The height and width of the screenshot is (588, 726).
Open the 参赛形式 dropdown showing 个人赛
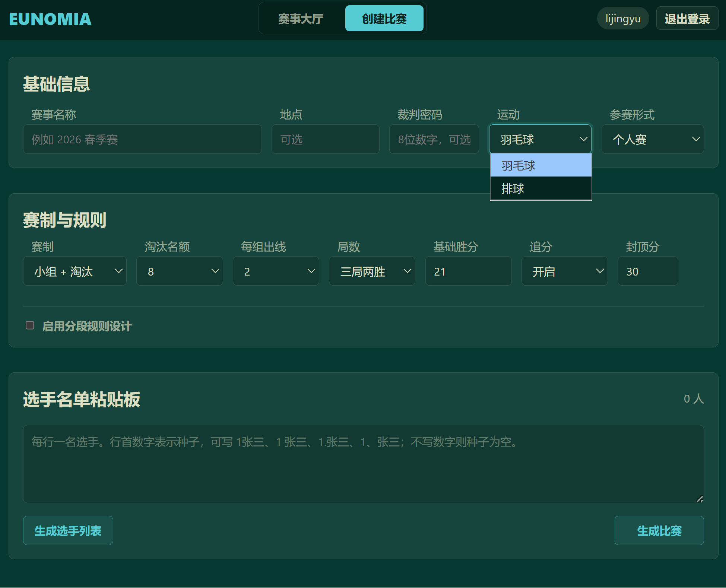click(653, 139)
